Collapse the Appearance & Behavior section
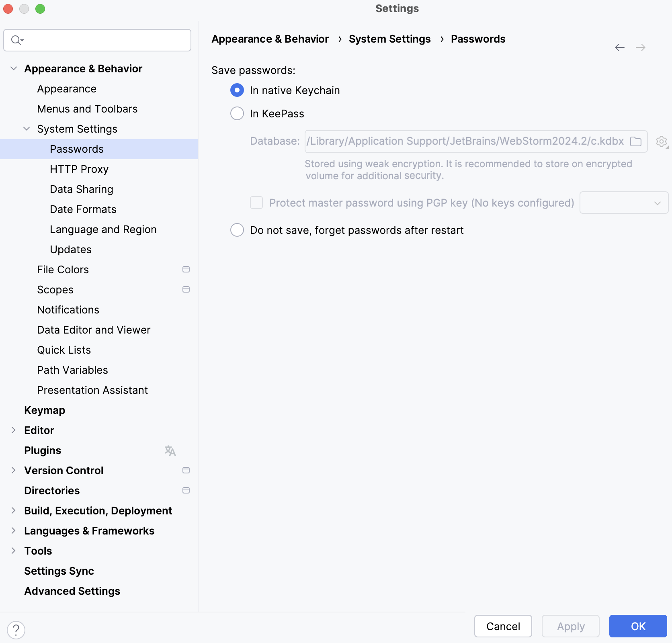 pos(14,69)
